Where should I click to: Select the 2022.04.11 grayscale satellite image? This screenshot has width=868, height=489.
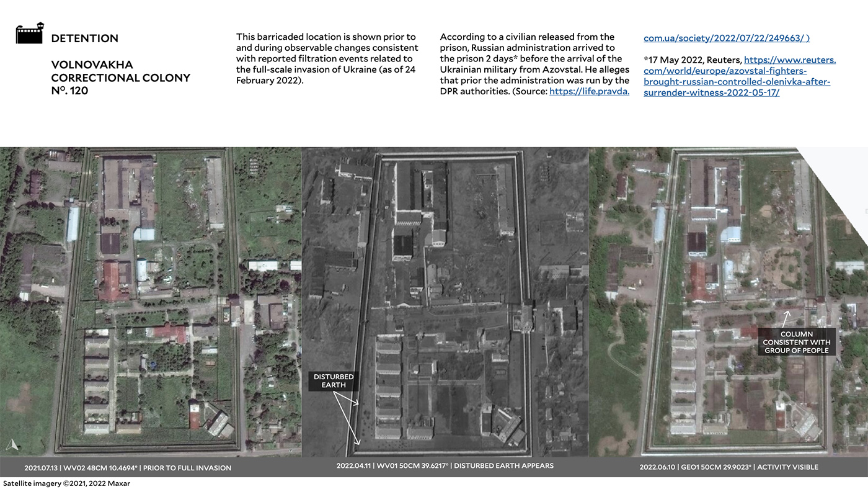pyautogui.click(x=445, y=302)
